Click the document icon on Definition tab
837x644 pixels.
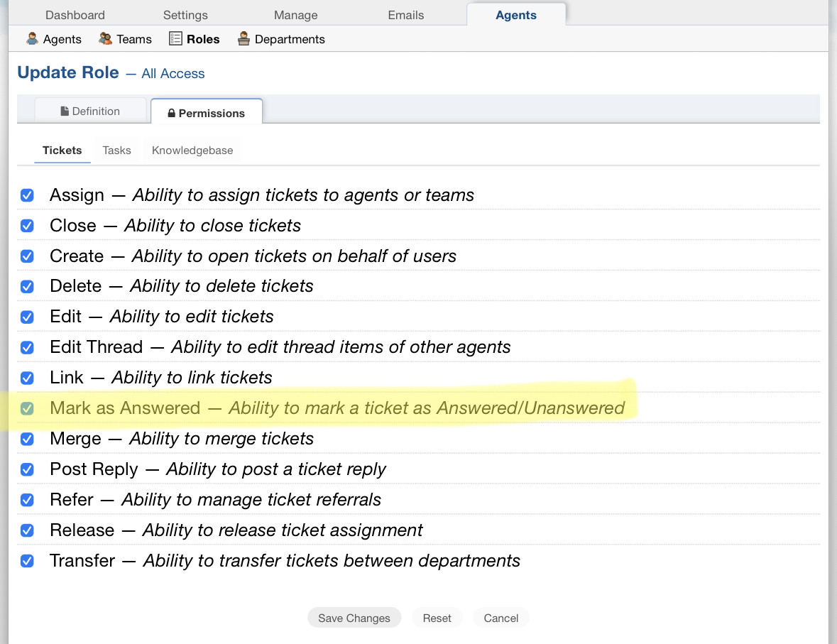click(65, 111)
